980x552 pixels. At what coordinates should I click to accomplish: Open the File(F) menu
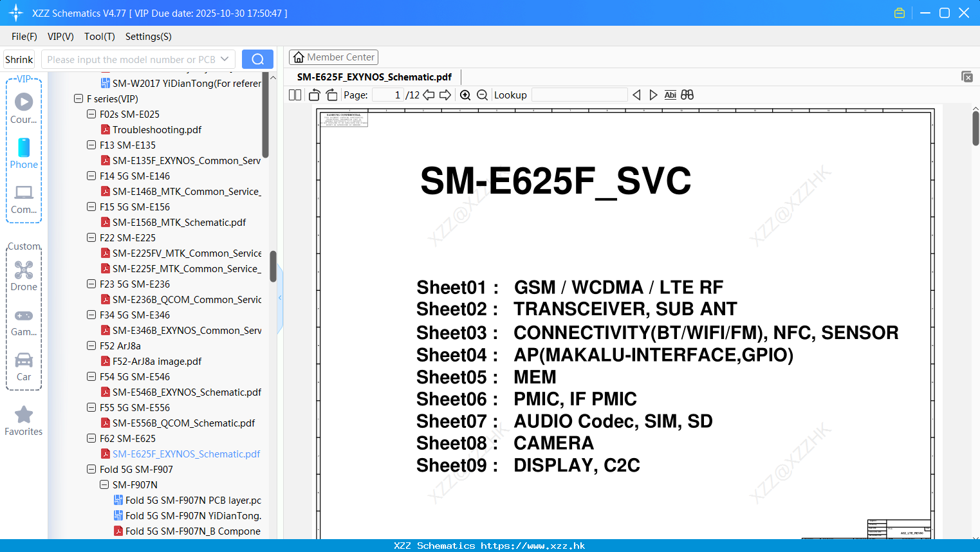click(x=24, y=37)
